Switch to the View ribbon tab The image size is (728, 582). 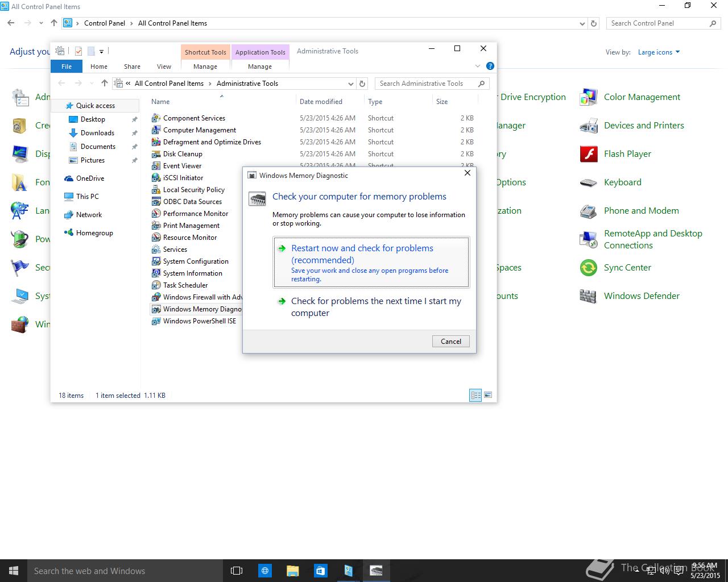pos(164,66)
